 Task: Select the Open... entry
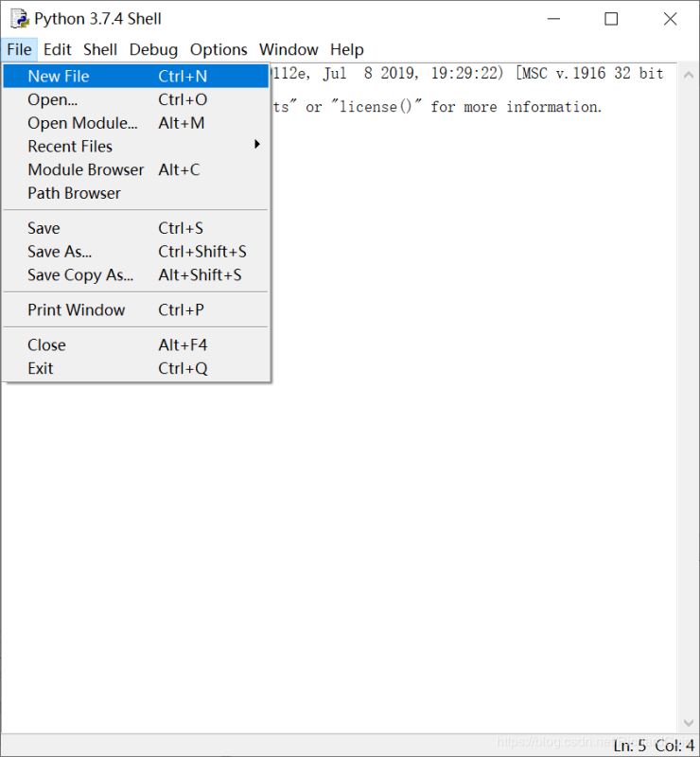(135, 99)
